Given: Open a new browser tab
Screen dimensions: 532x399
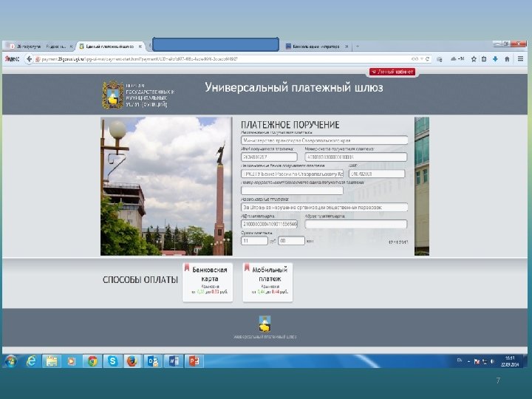Looking at the screenshot, I should click(x=358, y=47).
